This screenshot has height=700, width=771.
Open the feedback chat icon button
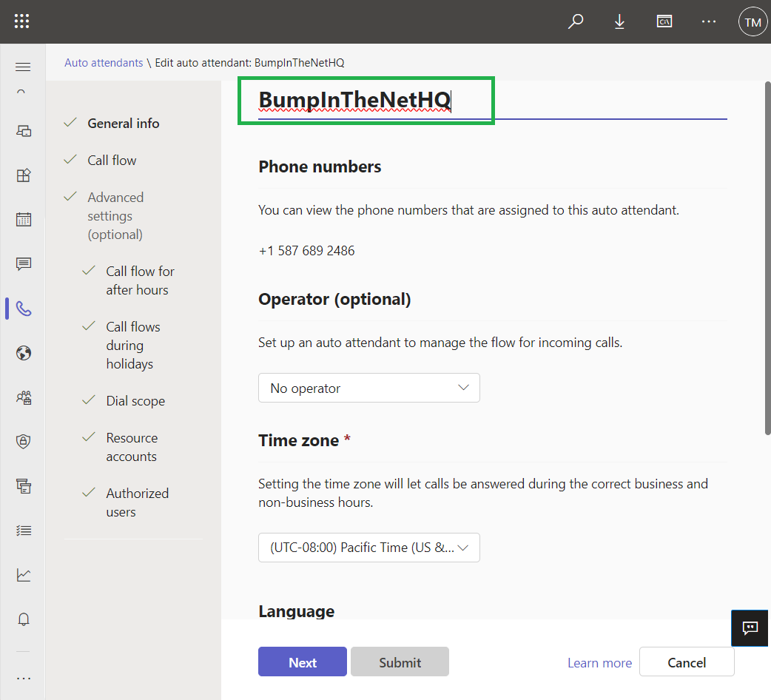click(x=750, y=629)
